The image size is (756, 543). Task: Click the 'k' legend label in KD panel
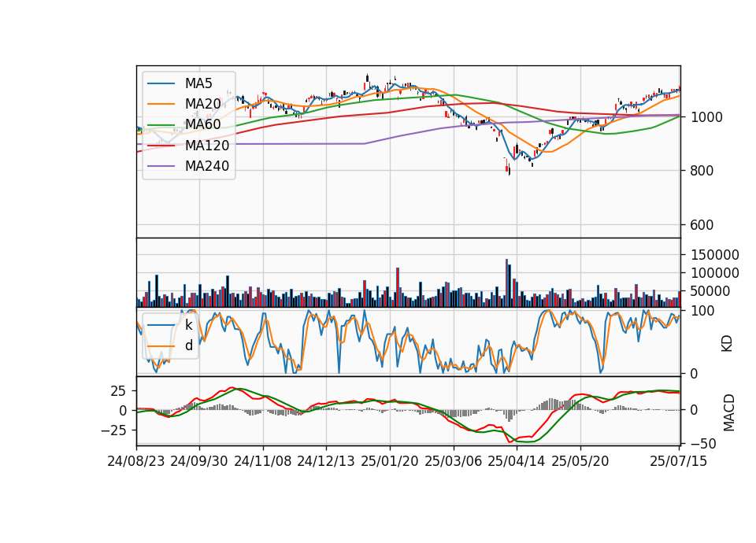[x=188, y=325]
